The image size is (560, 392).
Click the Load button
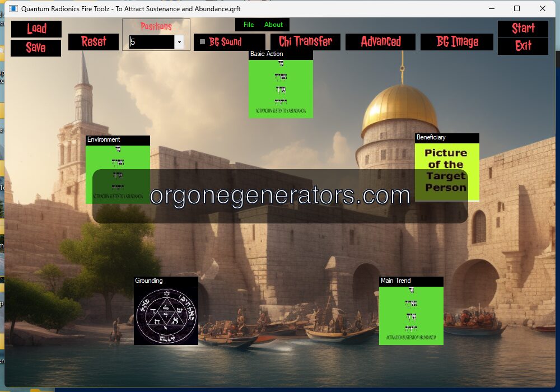coord(36,29)
